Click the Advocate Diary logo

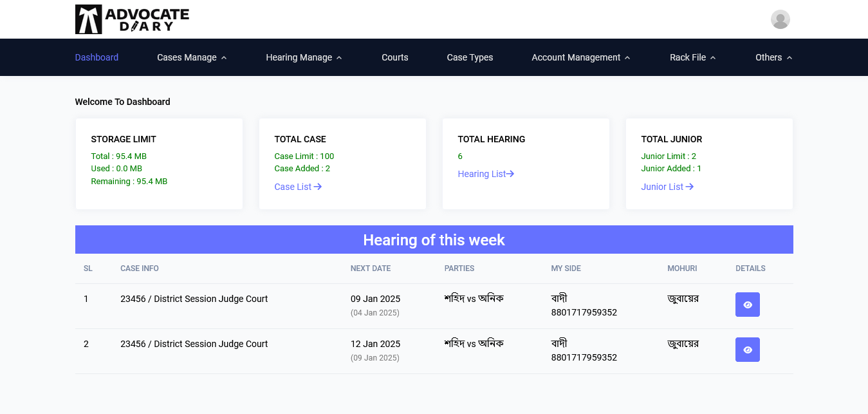[132, 19]
